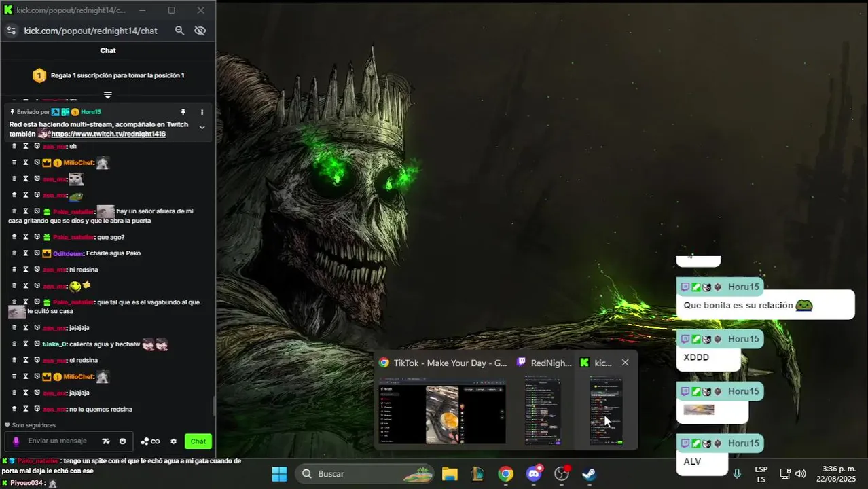Send message with the green Chat button
Screen dimensions: 868x489
198,441
